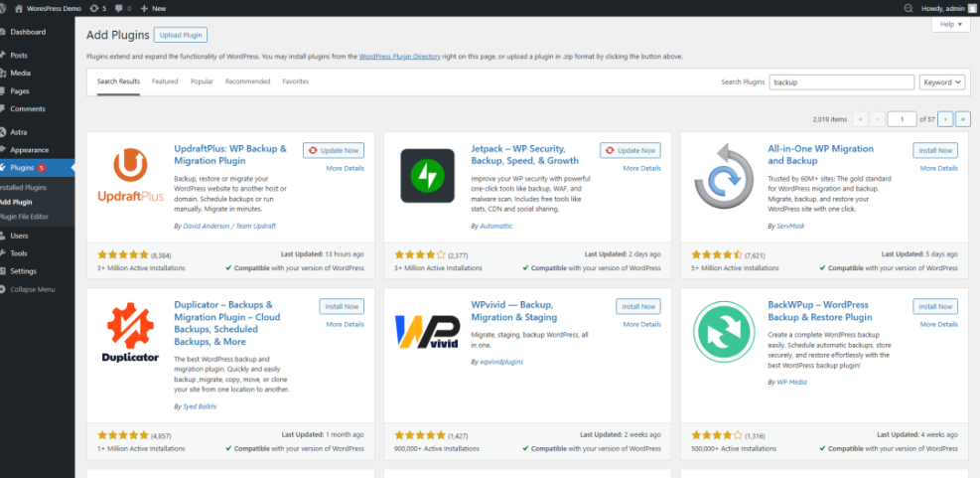980x478 pixels.
Task: Open Plugin File Editor submenu
Action: (24, 217)
